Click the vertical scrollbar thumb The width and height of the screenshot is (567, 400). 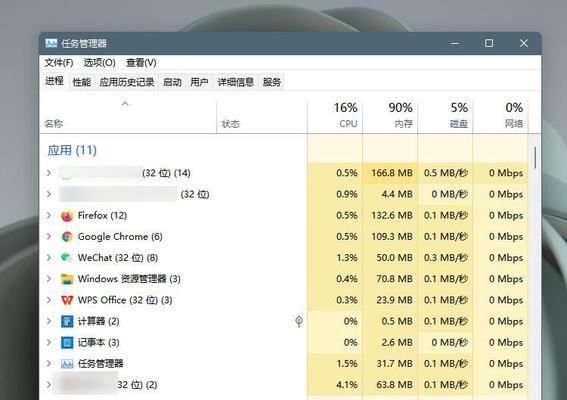point(535,158)
